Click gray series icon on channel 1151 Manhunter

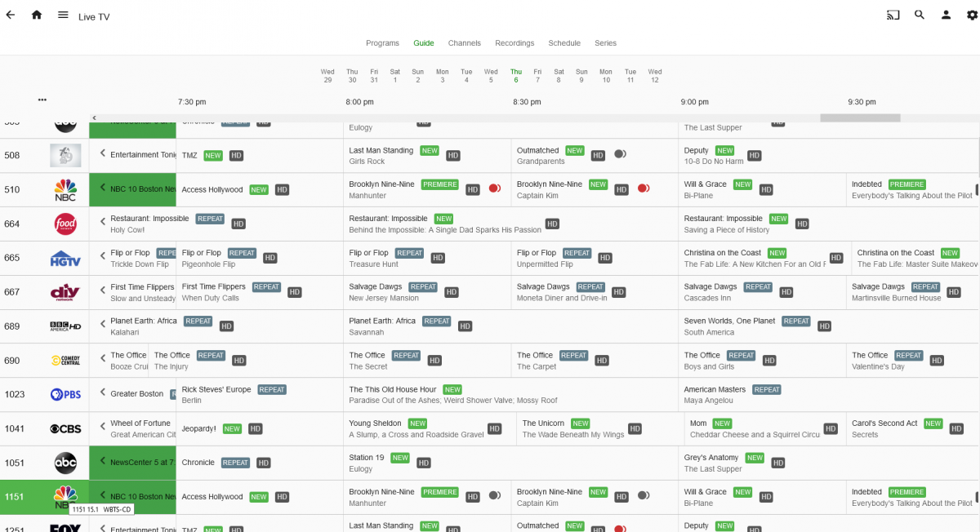tap(494, 495)
